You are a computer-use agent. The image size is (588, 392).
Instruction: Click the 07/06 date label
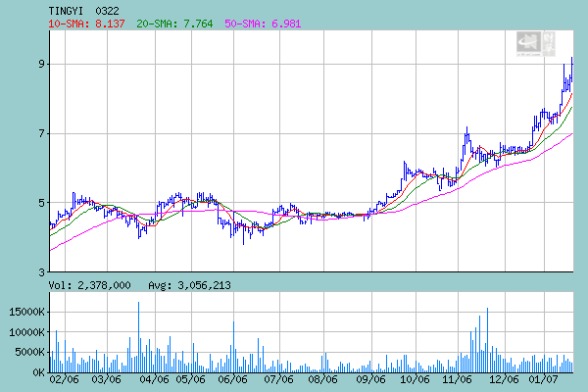278,379
